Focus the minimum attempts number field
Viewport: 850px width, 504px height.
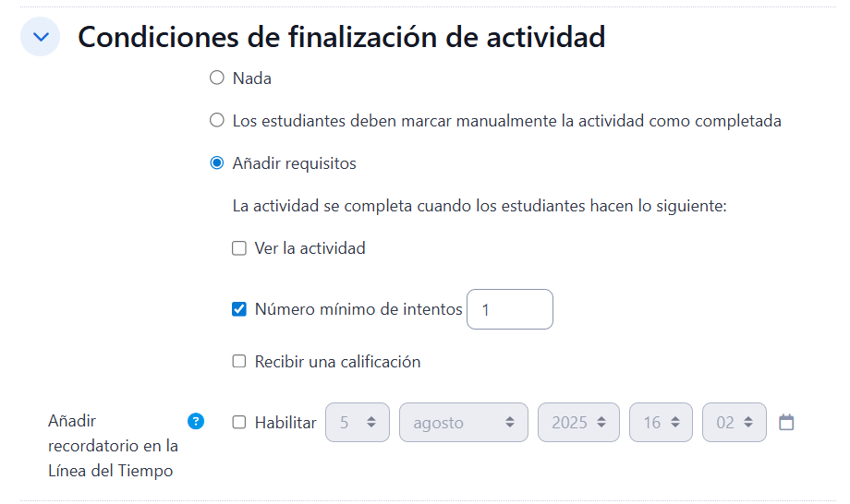(510, 310)
